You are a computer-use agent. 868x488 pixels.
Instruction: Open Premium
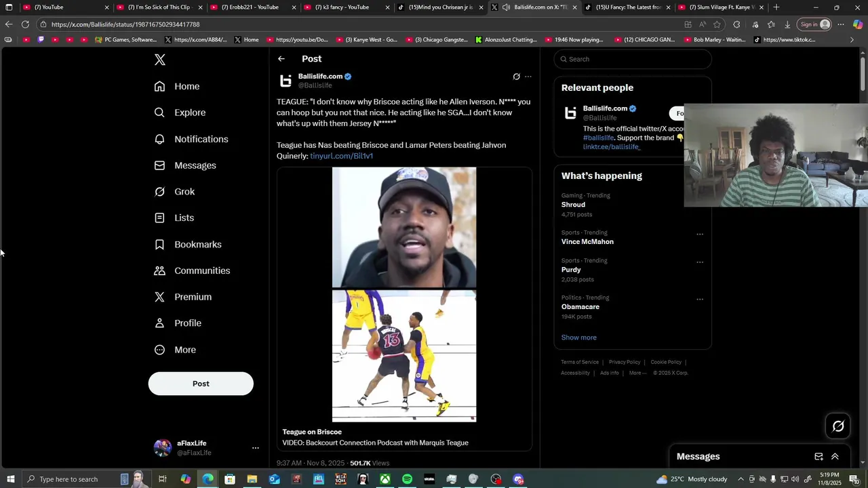point(182,297)
